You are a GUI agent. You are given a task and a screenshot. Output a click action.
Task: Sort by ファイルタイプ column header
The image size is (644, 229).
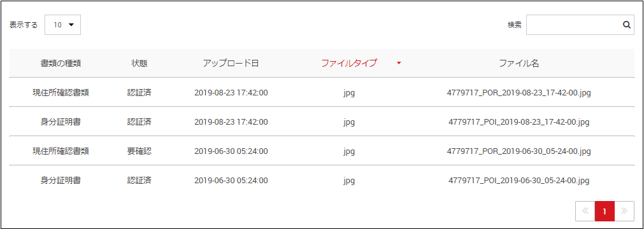pyautogui.click(x=349, y=63)
